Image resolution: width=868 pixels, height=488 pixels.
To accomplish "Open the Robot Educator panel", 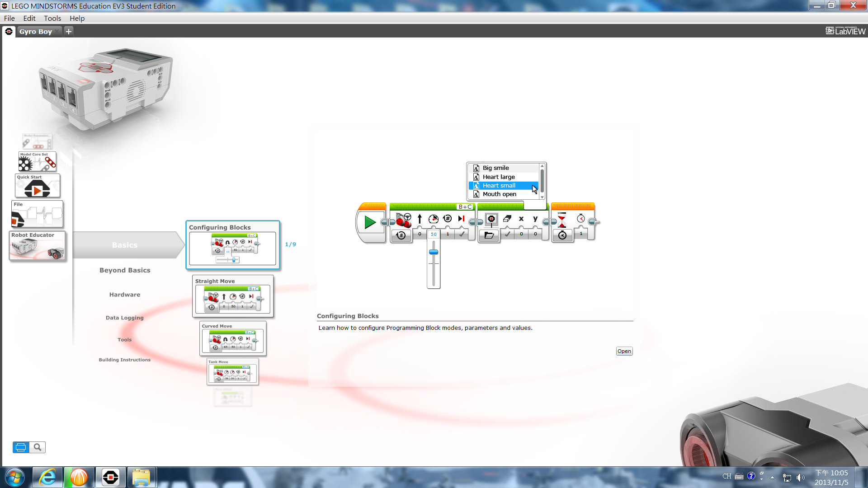I will coord(38,246).
